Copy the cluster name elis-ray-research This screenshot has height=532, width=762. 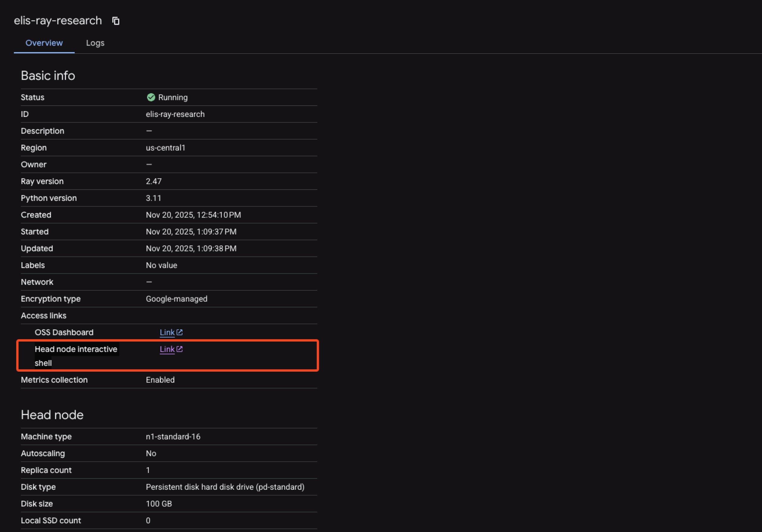pos(115,21)
